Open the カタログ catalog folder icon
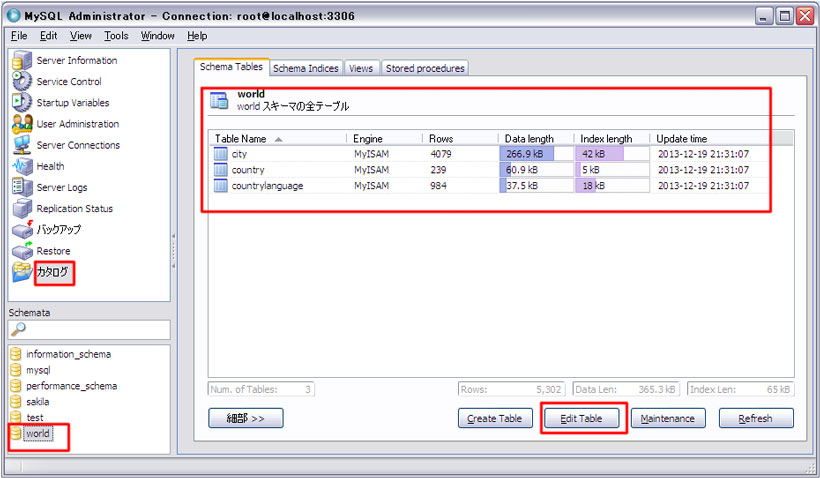The image size is (820, 478). 22,272
